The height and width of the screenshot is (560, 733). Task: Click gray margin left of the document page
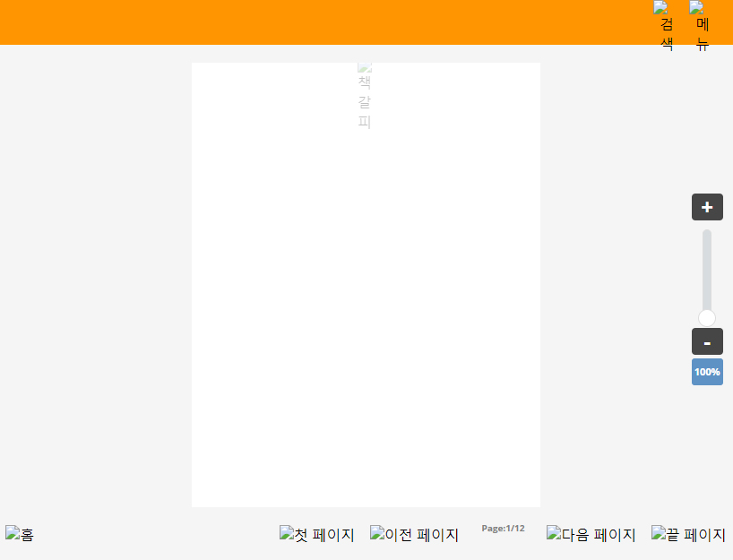[96, 285]
